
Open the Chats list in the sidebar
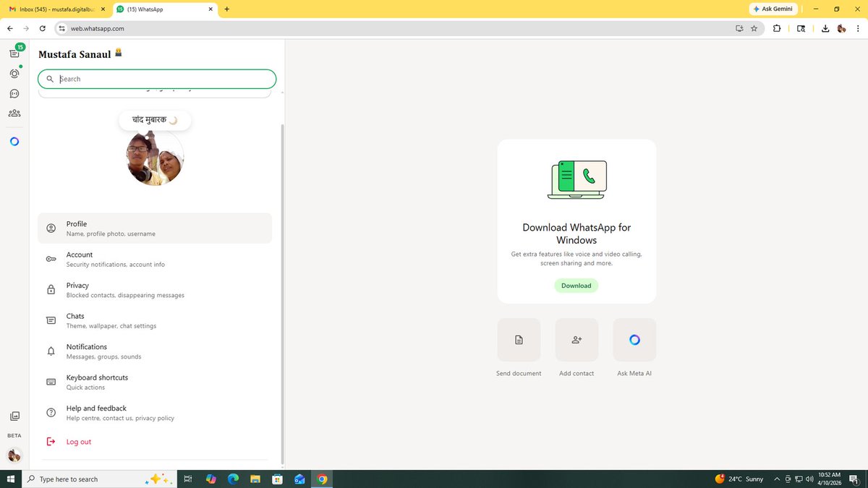[14, 52]
